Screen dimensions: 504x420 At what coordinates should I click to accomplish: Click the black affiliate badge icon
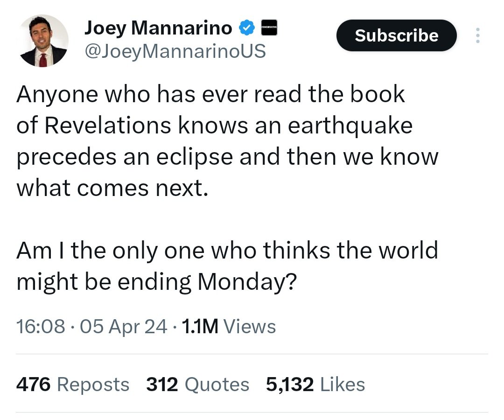269,28
